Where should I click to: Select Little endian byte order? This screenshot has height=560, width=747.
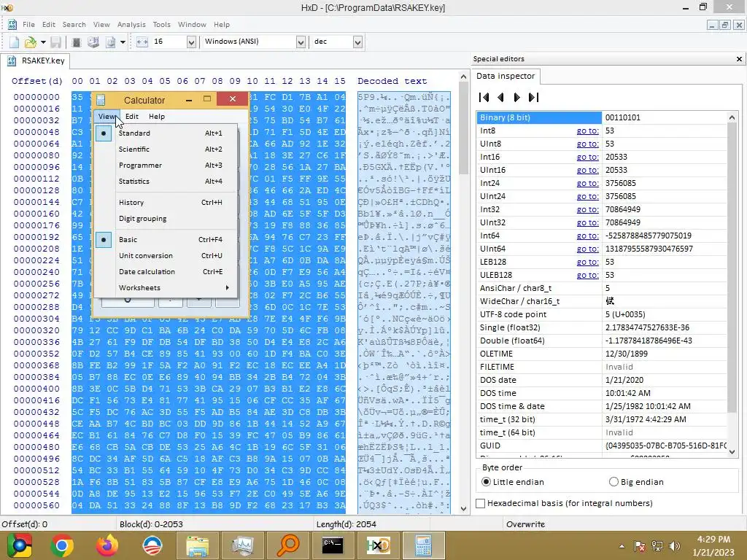(513, 482)
